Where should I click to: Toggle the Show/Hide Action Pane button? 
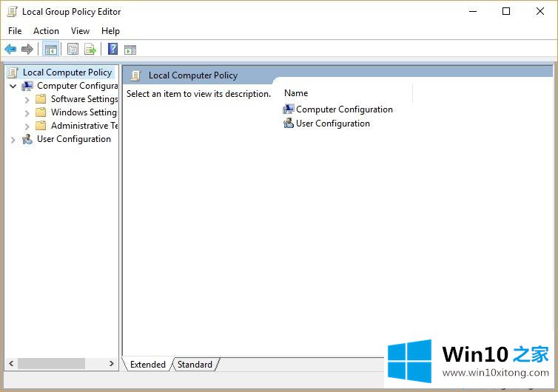[x=130, y=50]
